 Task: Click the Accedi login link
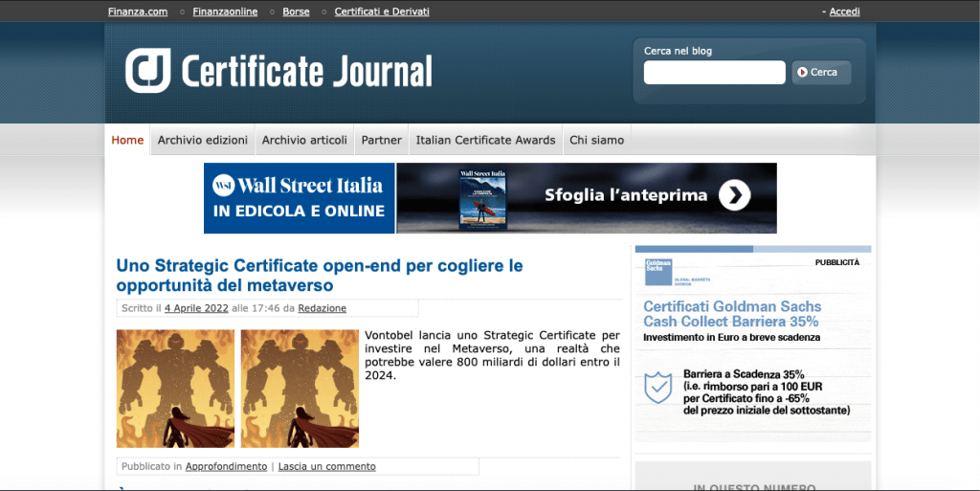pos(844,11)
